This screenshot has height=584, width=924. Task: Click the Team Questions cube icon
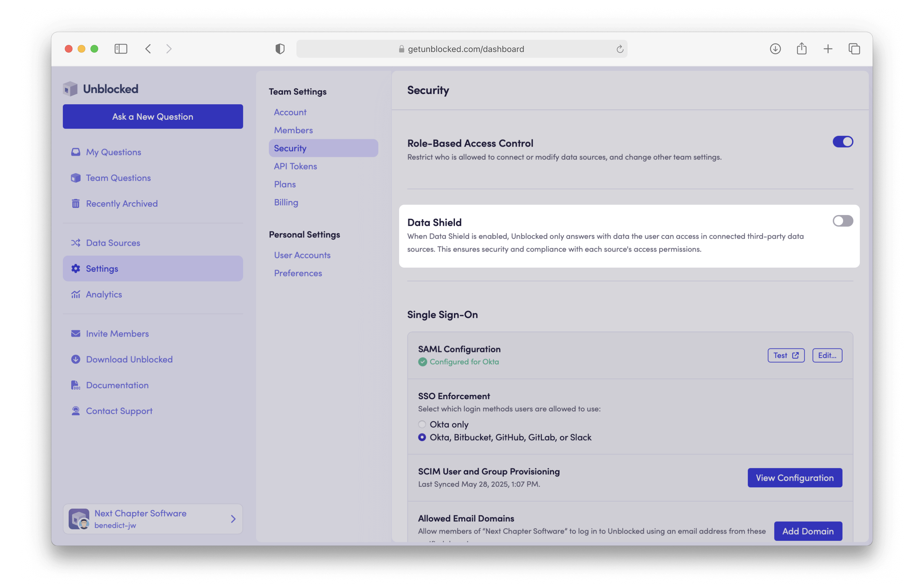tap(76, 178)
